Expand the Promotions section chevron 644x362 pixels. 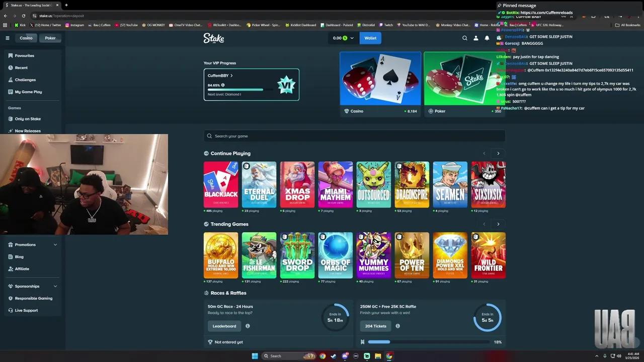point(55,244)
